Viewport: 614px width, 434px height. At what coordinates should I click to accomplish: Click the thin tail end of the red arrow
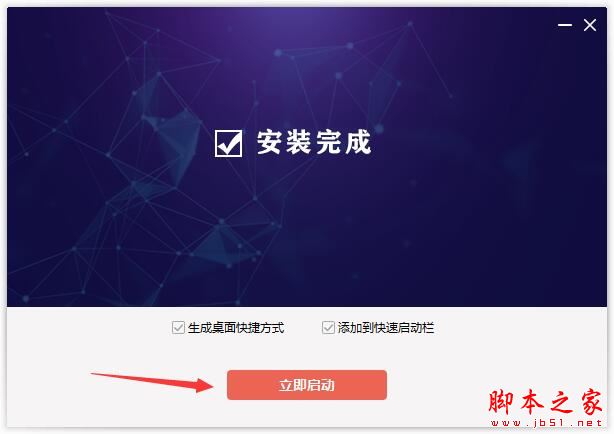coord(98,374)
